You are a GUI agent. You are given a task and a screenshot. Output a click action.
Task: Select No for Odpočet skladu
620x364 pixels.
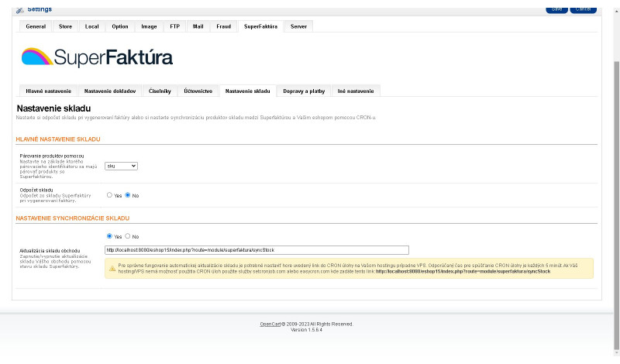pos(128,195)
